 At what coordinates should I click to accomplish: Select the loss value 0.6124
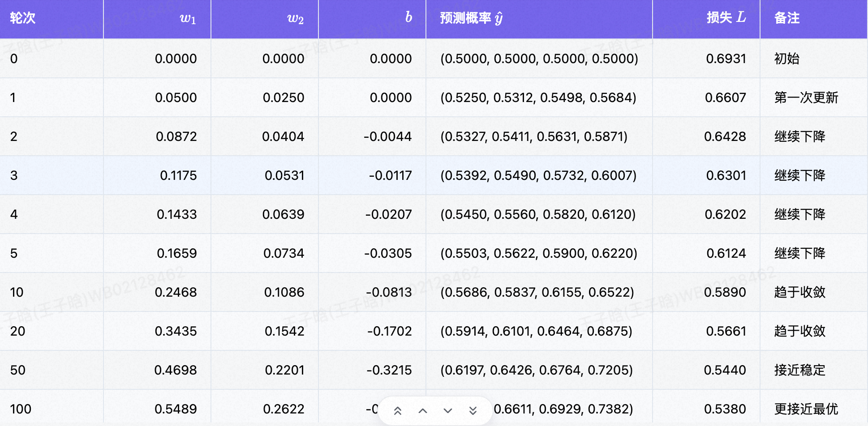(x=726, y=253)
